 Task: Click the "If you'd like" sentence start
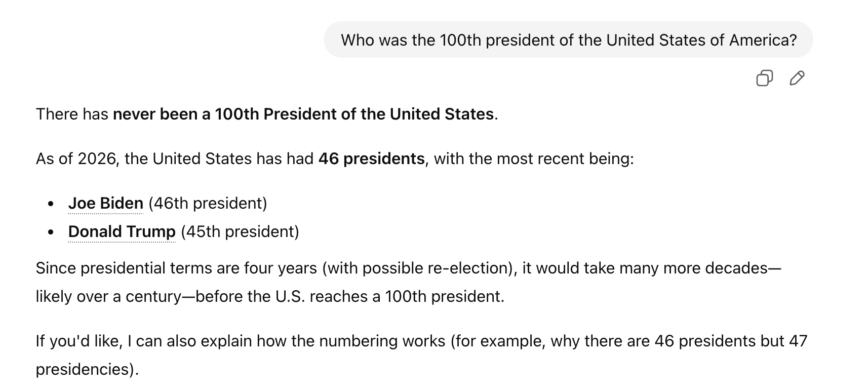78,341
